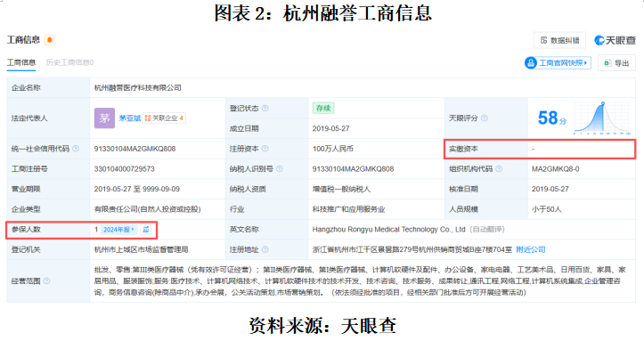Click 小于50人 staff size value

[x=546, y=209]
